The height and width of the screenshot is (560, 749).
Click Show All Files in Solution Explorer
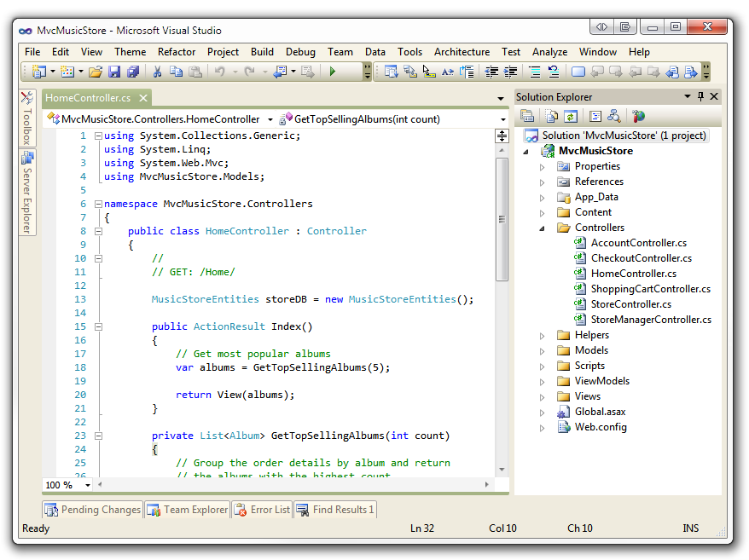551,116
